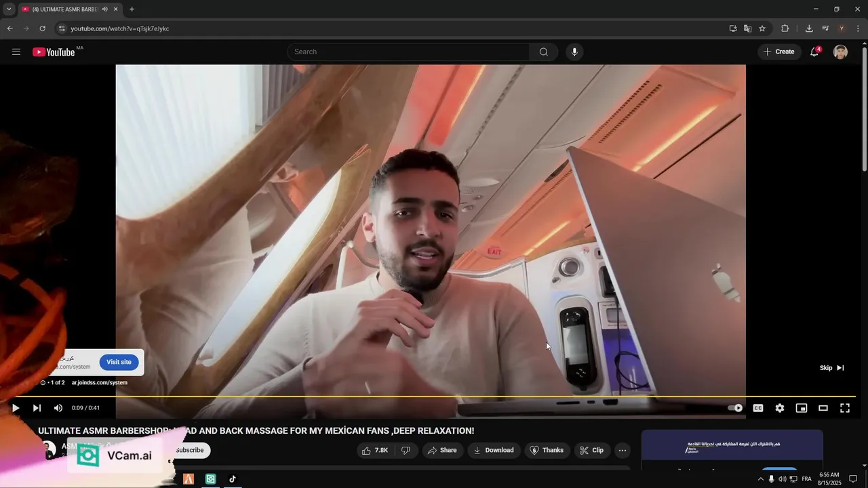Screen dimensions: 868x488
Task: Toggle closed captions in player
Action: click(758, 408)
